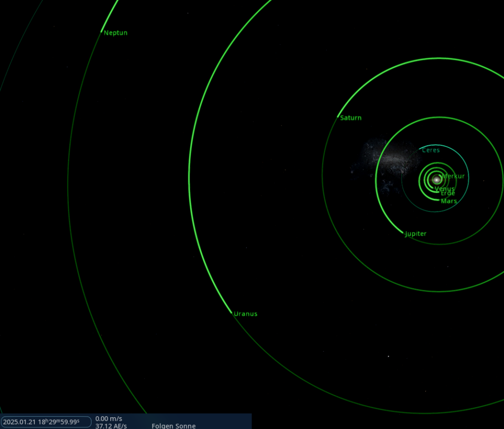Select the "Erde" planet label
This screenshot has width=504, height=429.
pos(448,193)
